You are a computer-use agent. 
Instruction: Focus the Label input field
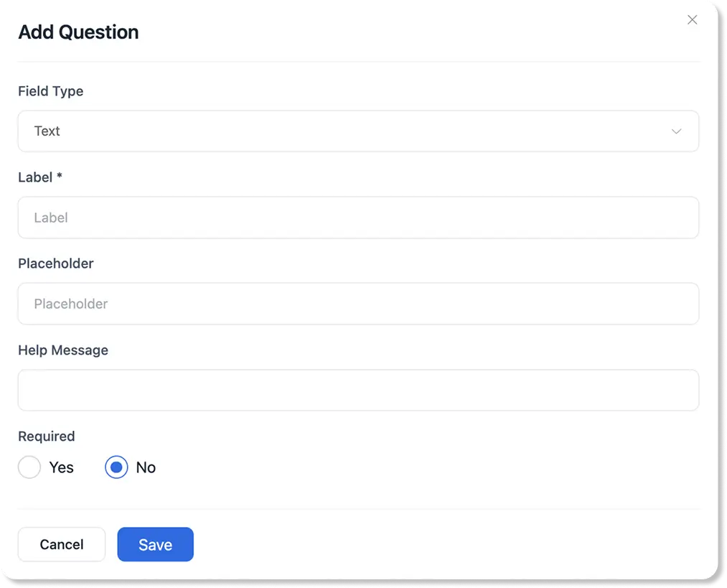pyautogui.click(x=358, y=218)
